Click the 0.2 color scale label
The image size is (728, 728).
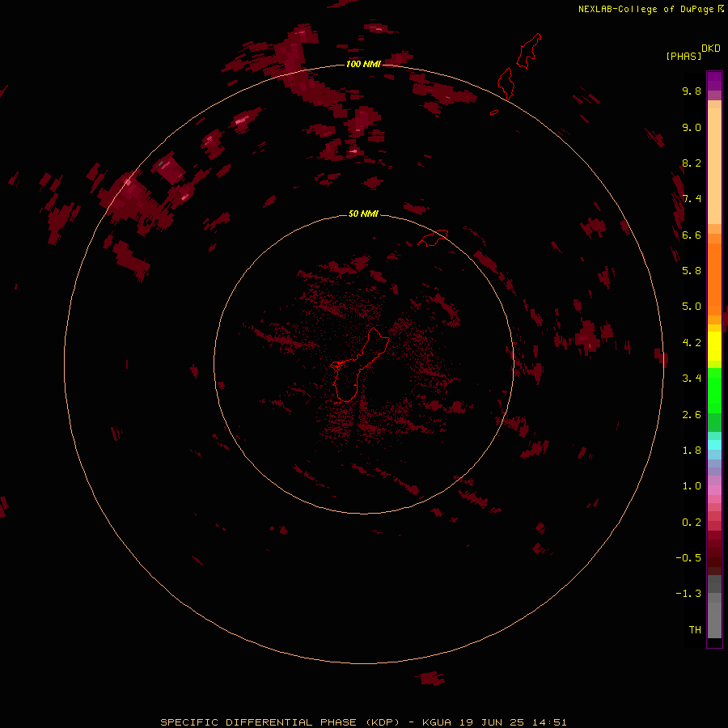point(692,523)
